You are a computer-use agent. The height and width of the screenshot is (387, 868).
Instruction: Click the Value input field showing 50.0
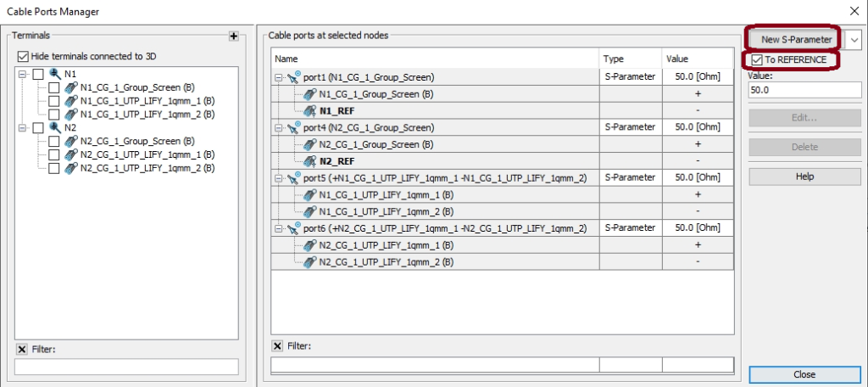(805, 90)
